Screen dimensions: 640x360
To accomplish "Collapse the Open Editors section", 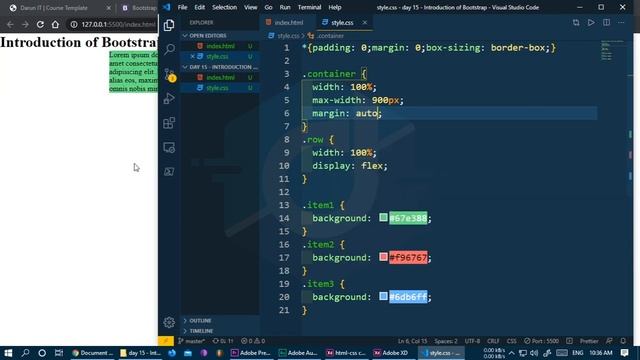I will click(x=220, y=36).
